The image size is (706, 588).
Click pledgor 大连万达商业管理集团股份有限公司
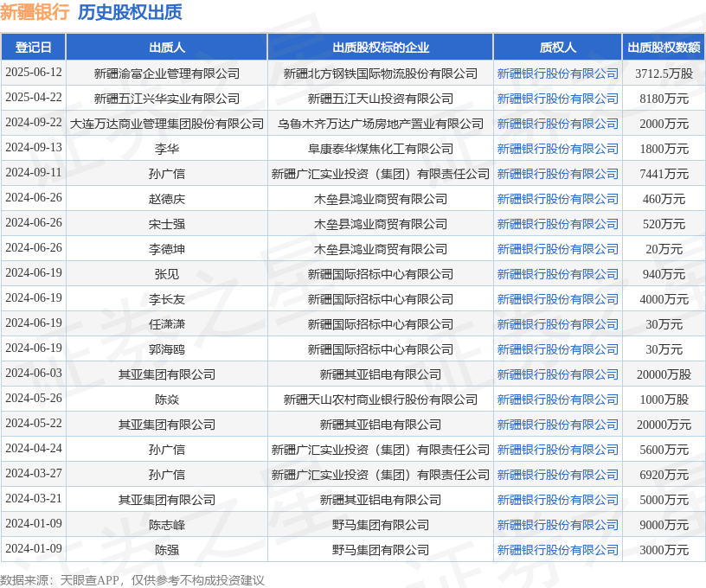pyautogui.click(x=167, y=124)
